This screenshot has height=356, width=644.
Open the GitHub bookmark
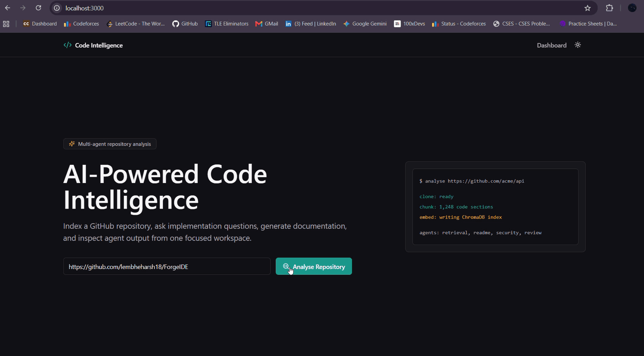185,24
